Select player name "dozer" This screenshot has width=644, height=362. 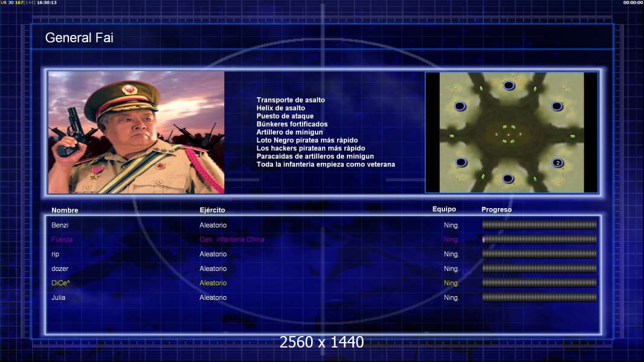coord(60,268)
